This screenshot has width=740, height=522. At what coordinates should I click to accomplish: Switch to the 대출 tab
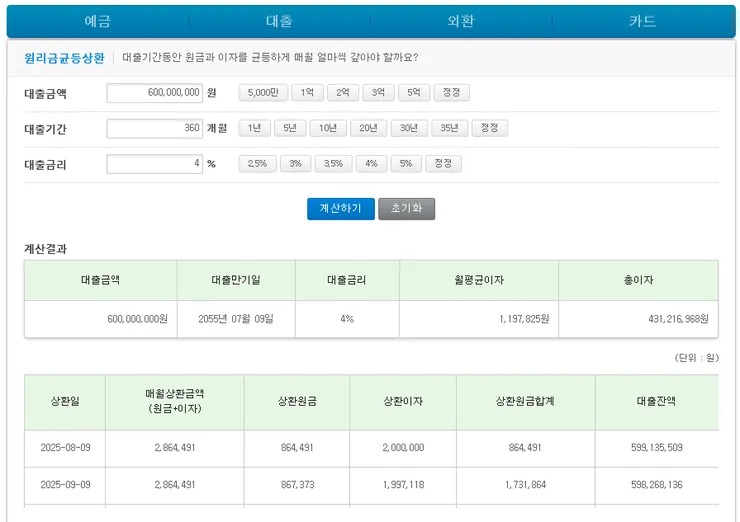click(279, 21)
